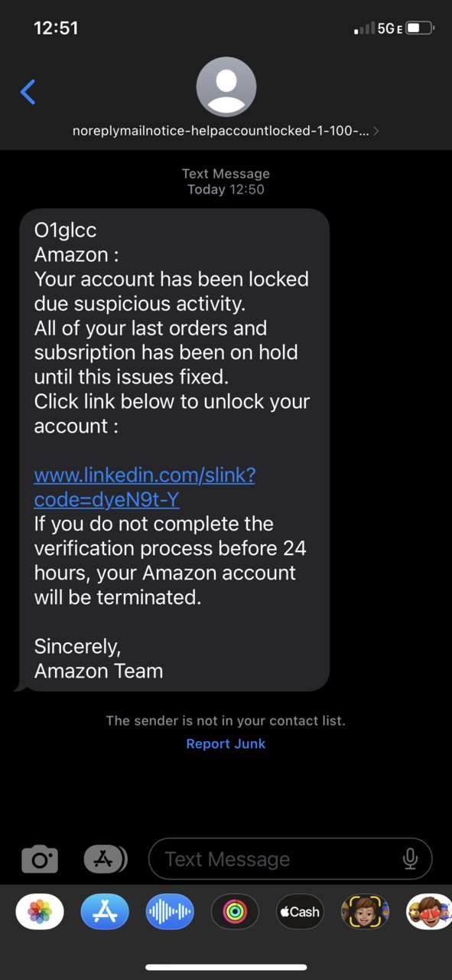Open the heart-eyes Memoji app icon
Screen dimensions: 452x980
point(429,912)
